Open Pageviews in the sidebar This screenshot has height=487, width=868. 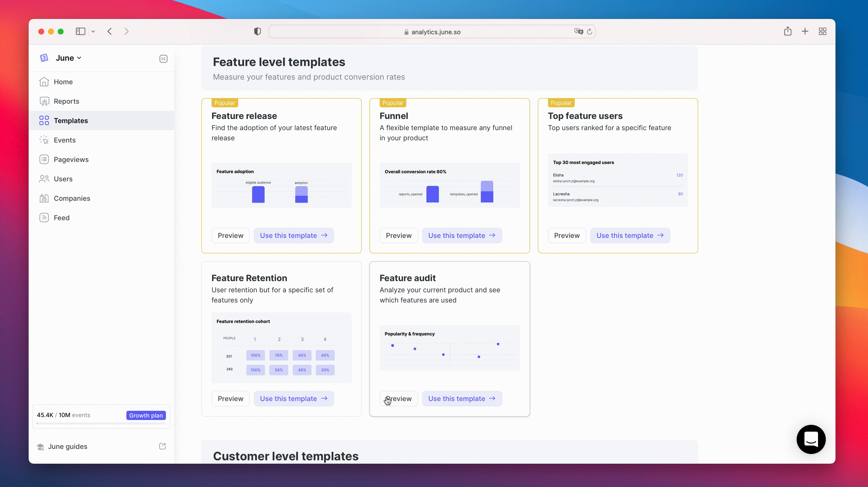(101, 159)
